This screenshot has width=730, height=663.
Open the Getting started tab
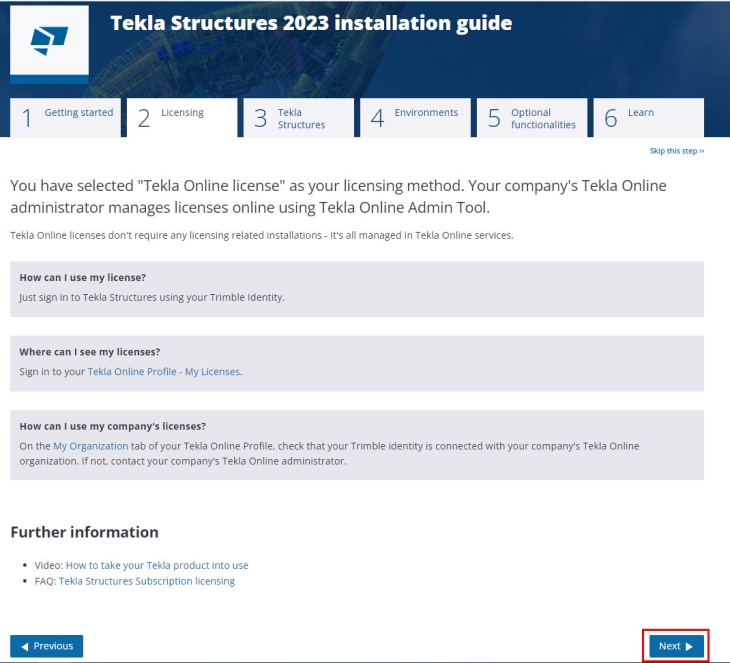pyautogui.click(x=65, y=118)
